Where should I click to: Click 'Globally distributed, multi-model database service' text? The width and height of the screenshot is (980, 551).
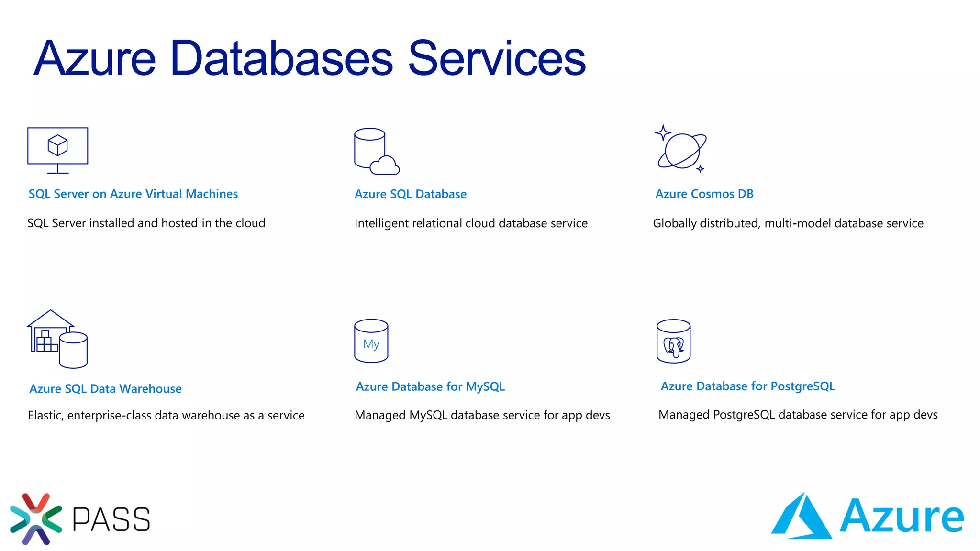pyautogui.click(x=788, y=223)
